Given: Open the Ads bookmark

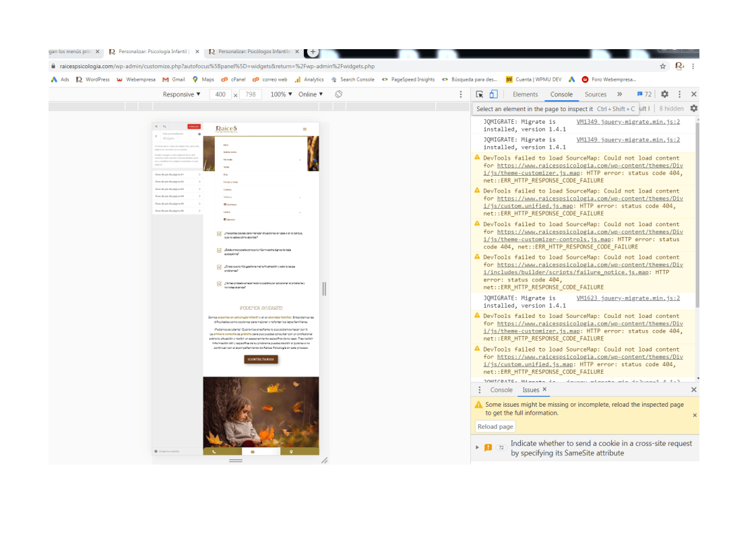Looking at the screenshot, I should click(60, 79).
